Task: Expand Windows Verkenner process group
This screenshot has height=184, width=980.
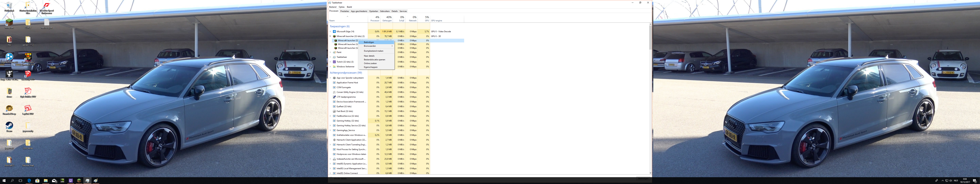Action: 330,67
